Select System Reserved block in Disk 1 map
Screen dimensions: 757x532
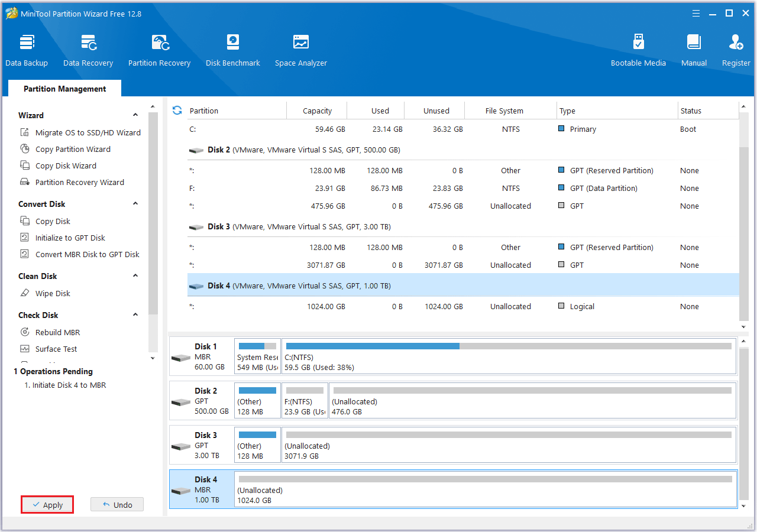point(257,356)
